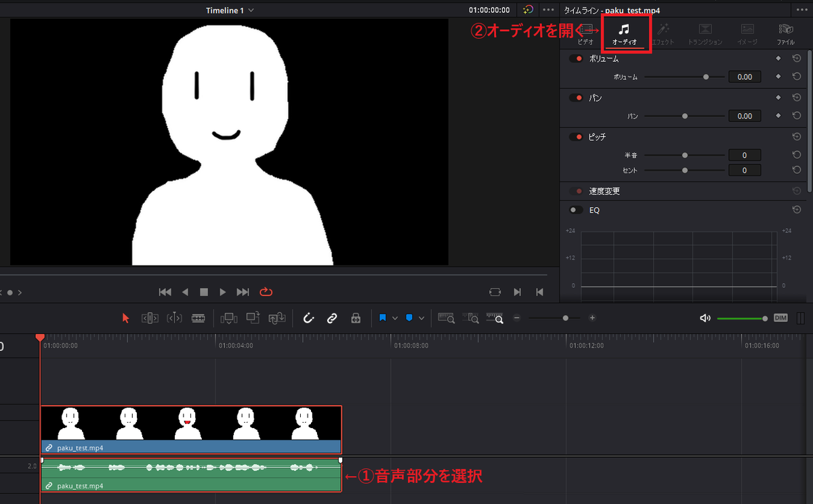This screenshot has height=504, width=813.
Task: Zoom out timeline with minus button
Action: 517,318
